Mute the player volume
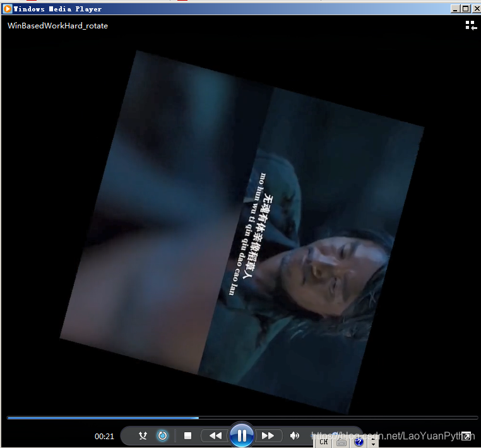The image size is (481, 448). 294,436
